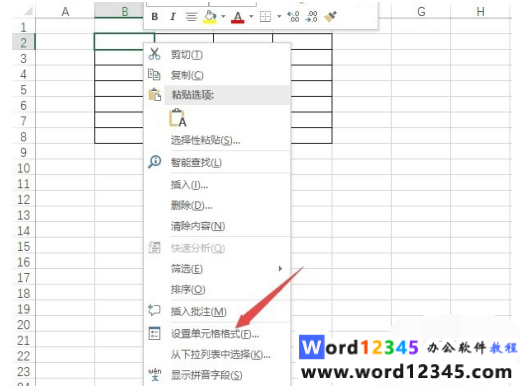The width and height of the screenshot is (522, 388).
Task: Click the center align icon
Action: coord(191,16)
